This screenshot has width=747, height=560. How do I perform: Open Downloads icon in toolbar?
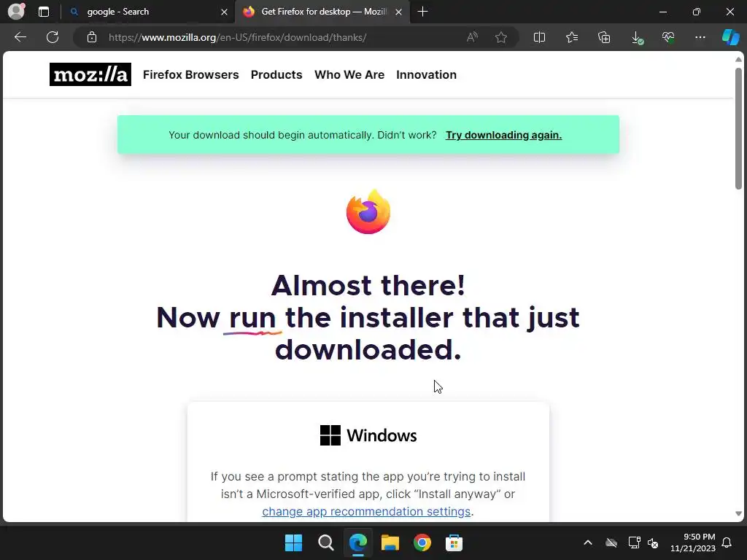tap(636, 38)
